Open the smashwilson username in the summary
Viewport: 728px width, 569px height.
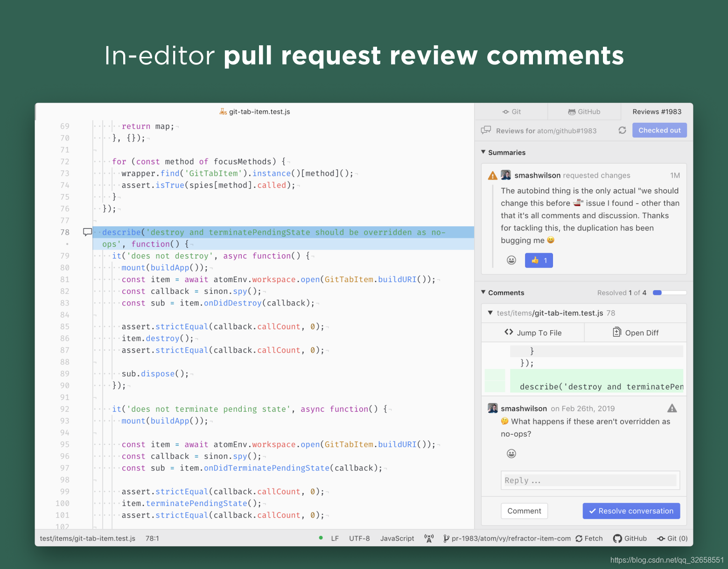(537, 175)
